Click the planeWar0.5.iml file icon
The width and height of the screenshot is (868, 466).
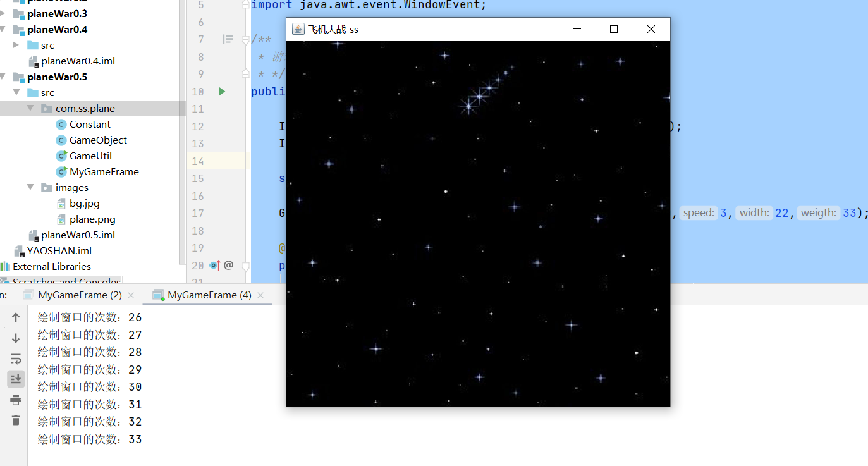[34, 235]
